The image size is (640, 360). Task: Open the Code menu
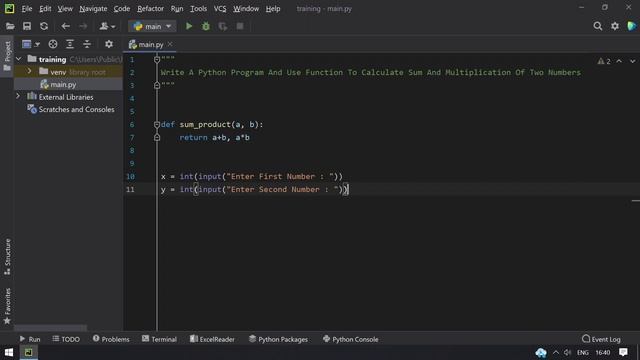point(122,9)
